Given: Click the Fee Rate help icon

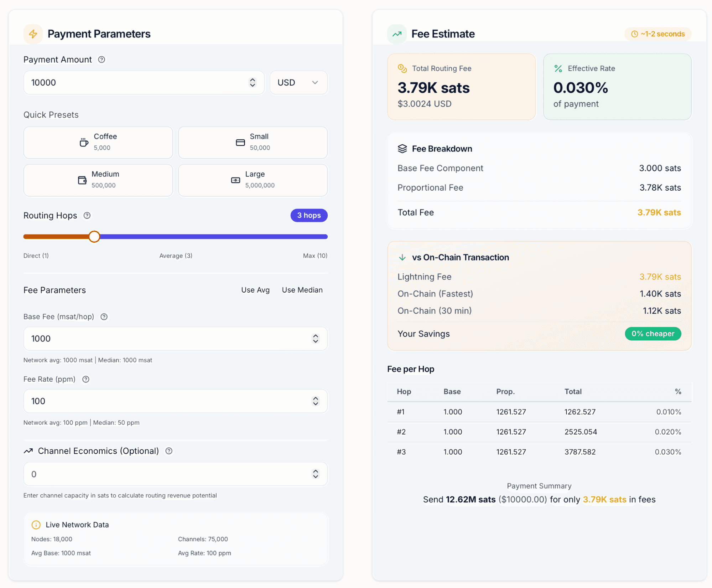Looking at the screenshot, I should click(x=86, y=380).
